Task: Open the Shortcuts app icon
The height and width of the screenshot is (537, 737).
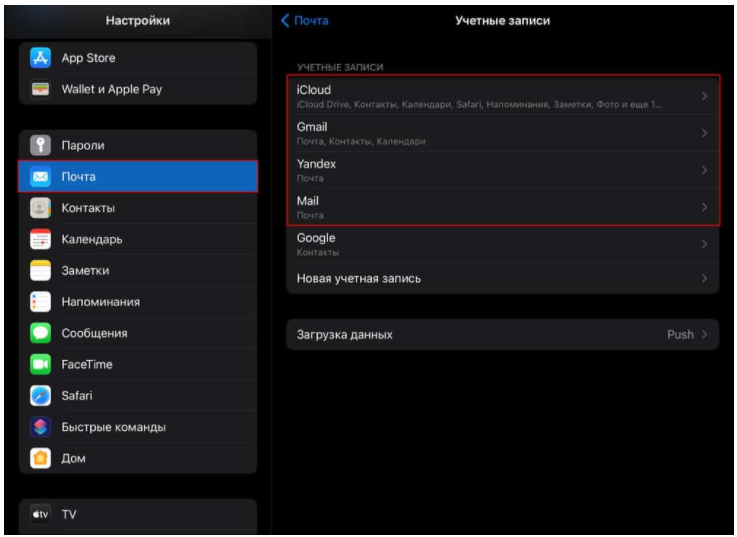Action: tap(40, 427)
